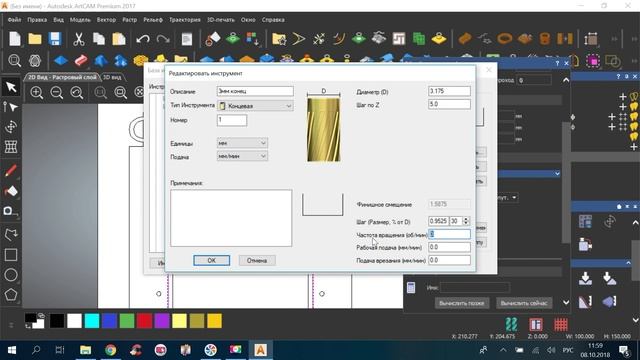Redo the last undone action
Viewport: 640px width, 360px height.
point(163,39)
